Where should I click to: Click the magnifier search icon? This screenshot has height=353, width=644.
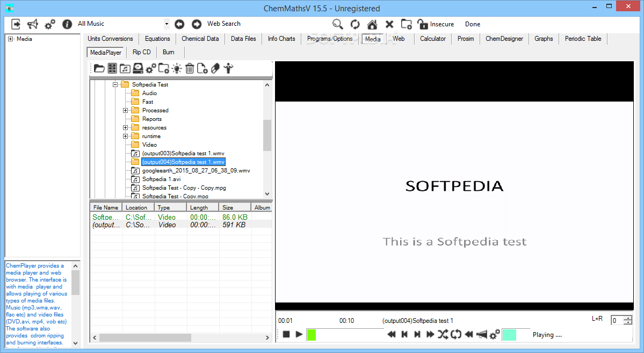338,24
